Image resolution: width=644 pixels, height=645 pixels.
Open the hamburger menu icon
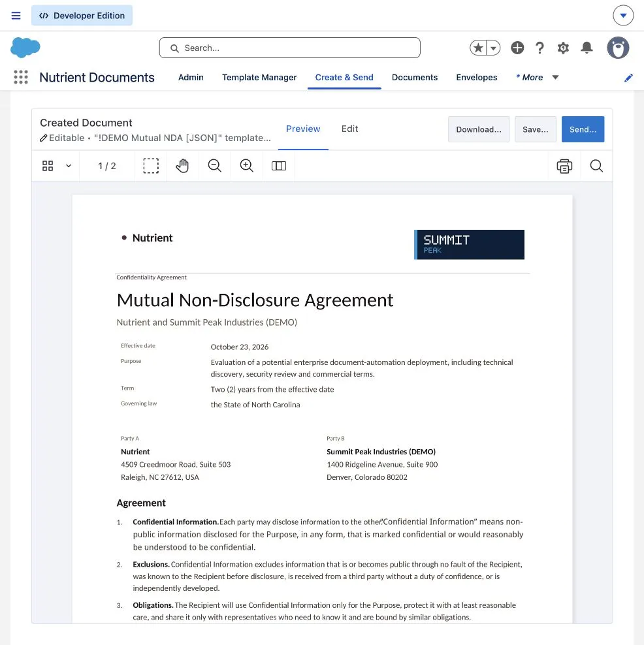click(x=16, y=16)
